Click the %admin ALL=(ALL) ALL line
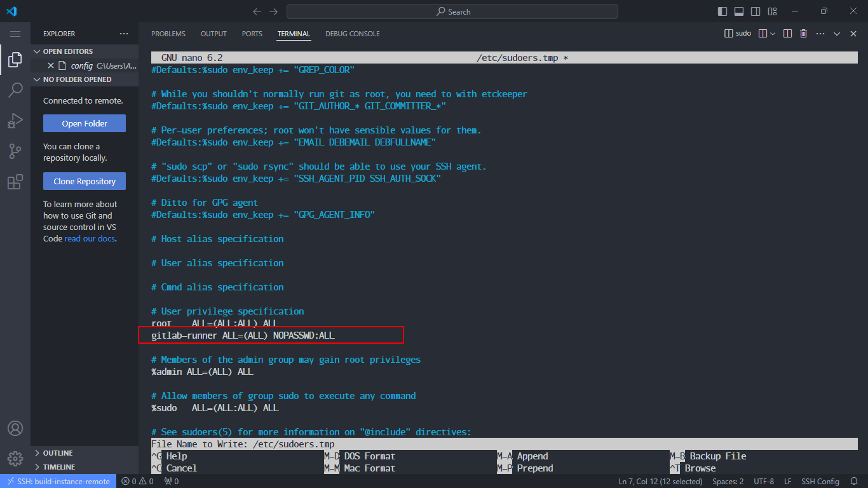The width and height of the screenshot is (868, 488). 202,371
